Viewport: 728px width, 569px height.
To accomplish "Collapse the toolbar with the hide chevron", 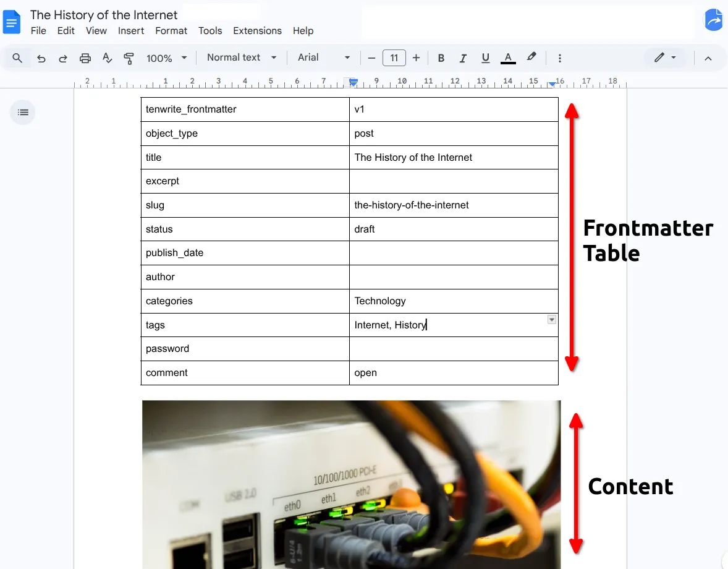I will click(708, 58).
